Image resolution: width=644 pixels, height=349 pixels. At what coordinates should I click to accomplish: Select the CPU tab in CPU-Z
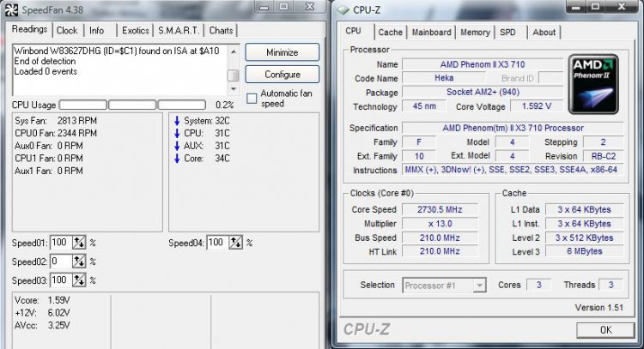353,31
